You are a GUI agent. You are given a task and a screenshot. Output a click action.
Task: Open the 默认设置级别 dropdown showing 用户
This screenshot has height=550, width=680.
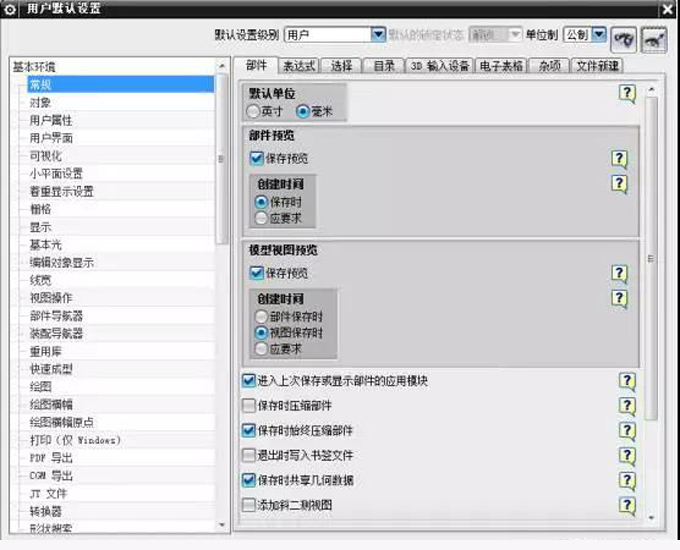[378, 35]
